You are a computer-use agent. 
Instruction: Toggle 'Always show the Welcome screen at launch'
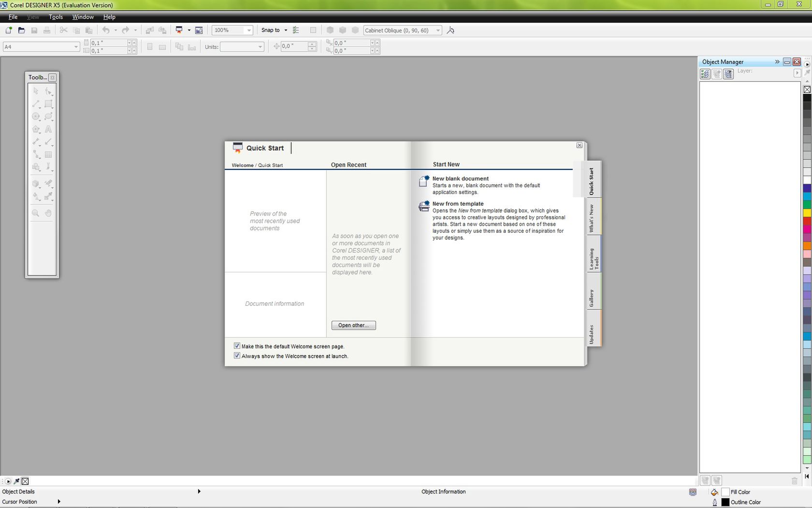pos(237,356)
